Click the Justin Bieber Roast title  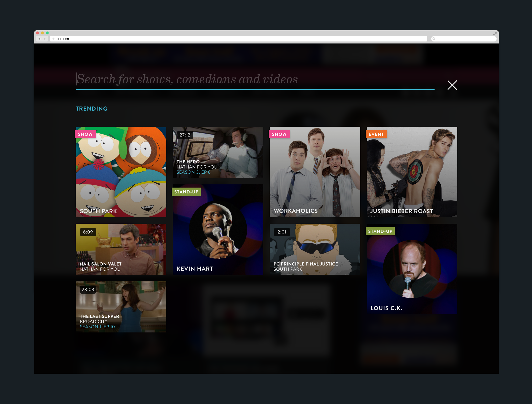pos(402,211)
